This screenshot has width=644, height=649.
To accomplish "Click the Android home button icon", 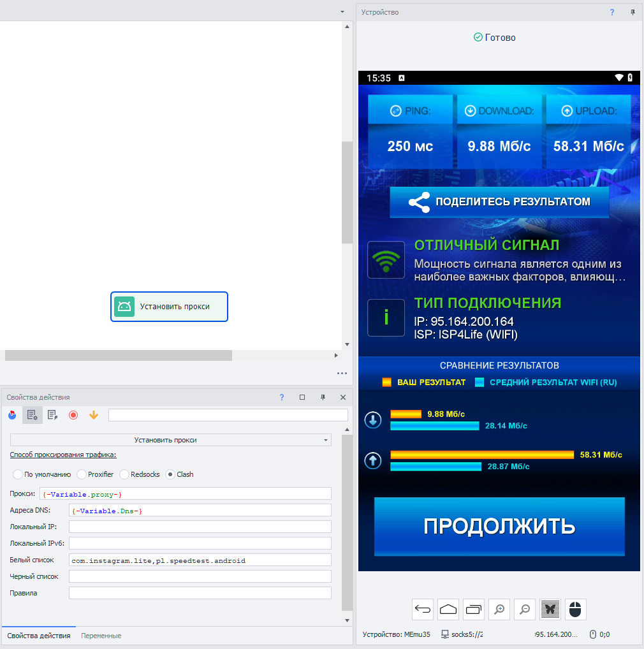I will [448, 609].
